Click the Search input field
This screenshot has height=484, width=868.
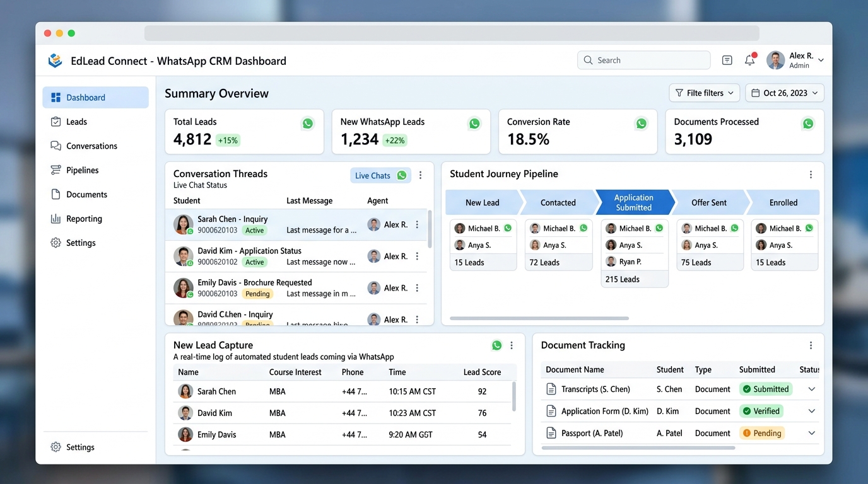pos(643,60)
